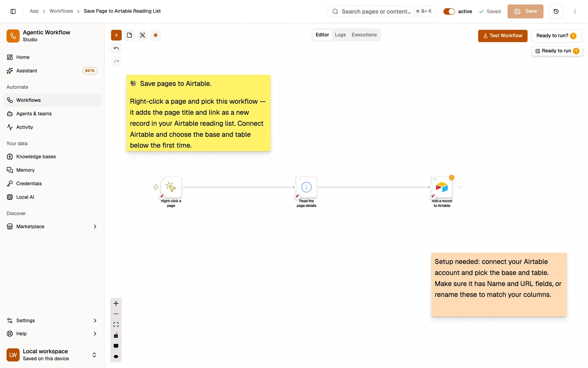Click the sticky note page icon in toolbar
Image resolution: width=588 pixels, height=368 pixels.
[129, 35]
